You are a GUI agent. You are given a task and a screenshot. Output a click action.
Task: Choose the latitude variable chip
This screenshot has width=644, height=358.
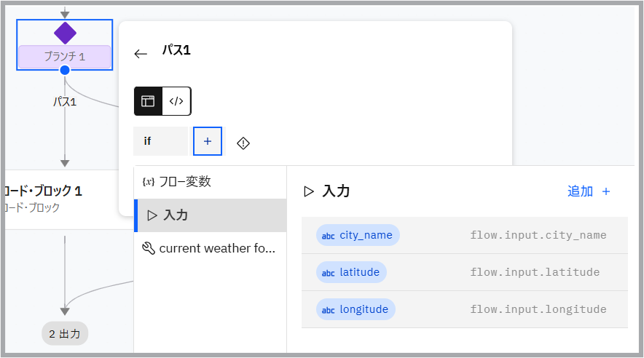click(351, 272)
